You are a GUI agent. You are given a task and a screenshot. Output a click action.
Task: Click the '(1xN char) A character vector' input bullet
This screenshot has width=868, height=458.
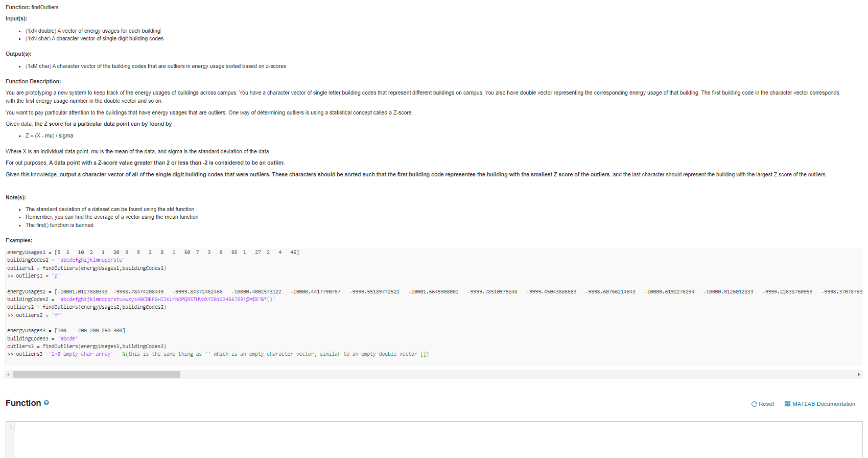pos(95,38)
